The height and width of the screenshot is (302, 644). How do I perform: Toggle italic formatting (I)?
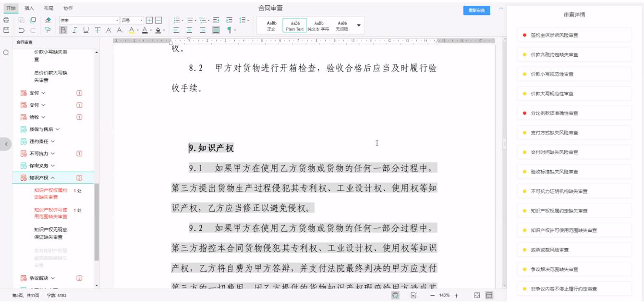pyautogui.click(x=74, y=30)
